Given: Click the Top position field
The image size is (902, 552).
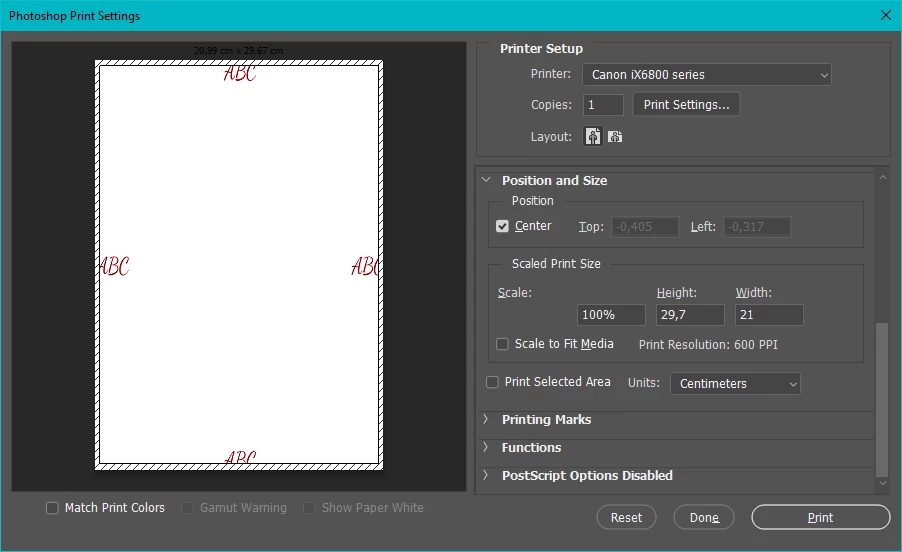Looking at the screenshot, I should 645,227.
